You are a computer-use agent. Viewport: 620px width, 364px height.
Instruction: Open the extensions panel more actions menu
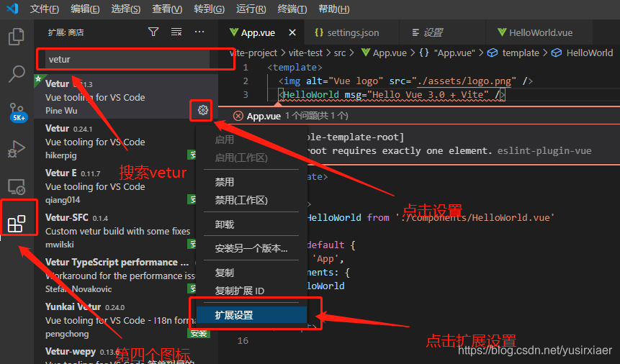(x=199, y=32)
